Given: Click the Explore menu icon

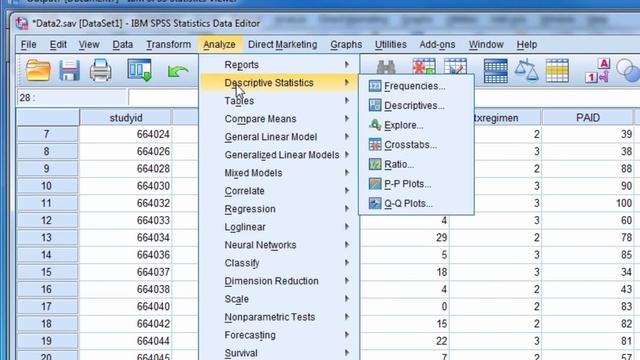Looking at the screenshot, I should [375, 125].
